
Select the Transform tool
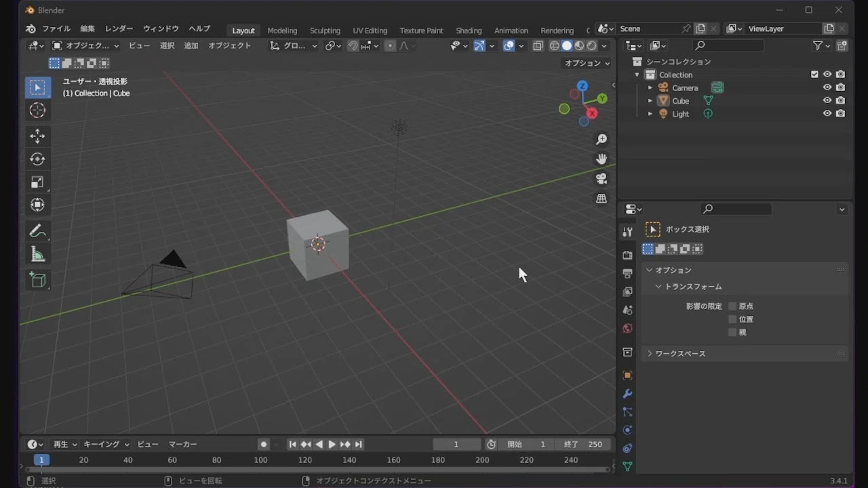pos(37,205)
